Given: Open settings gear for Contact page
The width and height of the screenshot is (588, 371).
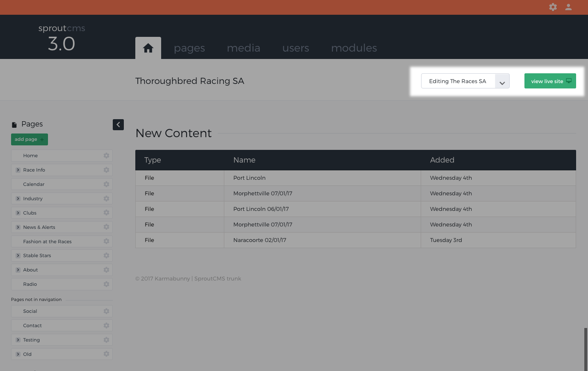Looking at the screenshot, I should pyautogui.click(x=106, y=326).
